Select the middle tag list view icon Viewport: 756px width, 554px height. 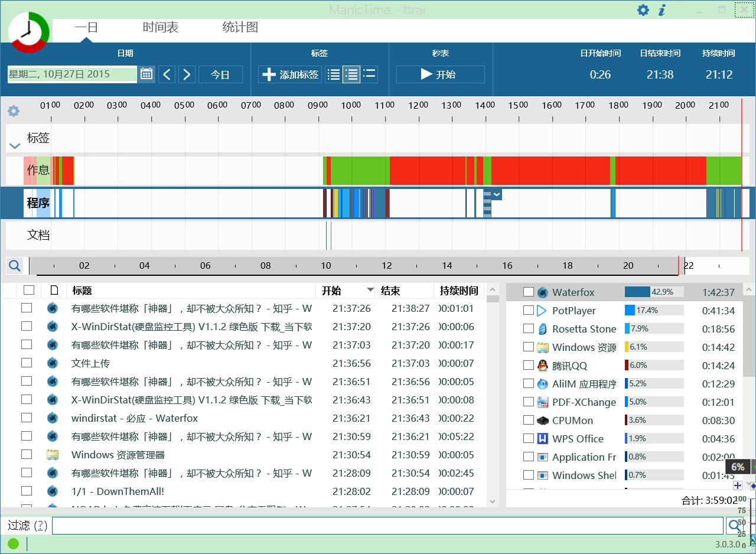click(351, 74)
